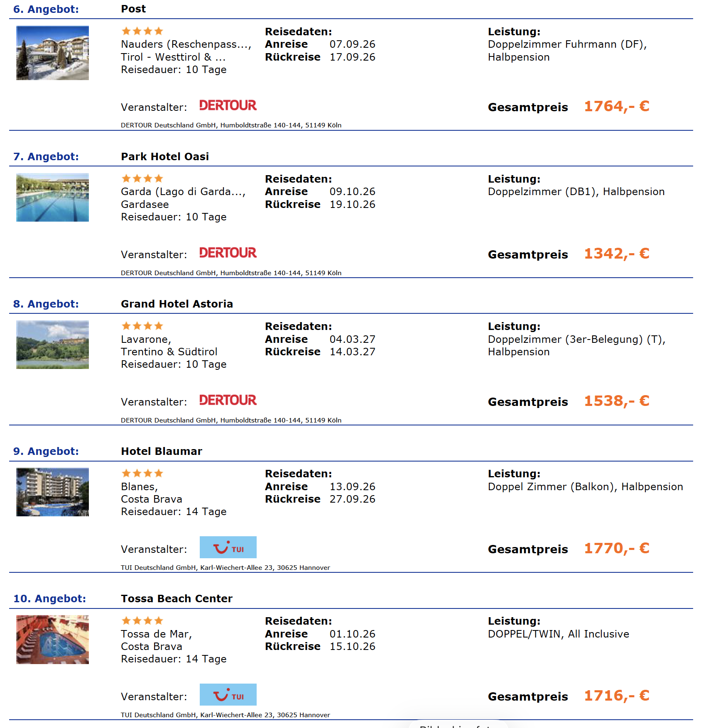Image resolution: width=706 pixels, height=728 pixels.
Task: Select the Grand Hotel Astoria title
Action: pyautogui.click(x=177, y=304)
